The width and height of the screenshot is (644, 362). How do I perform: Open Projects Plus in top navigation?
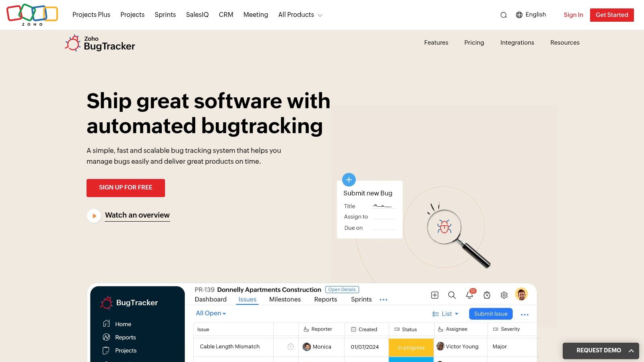[x=91, y=14]
